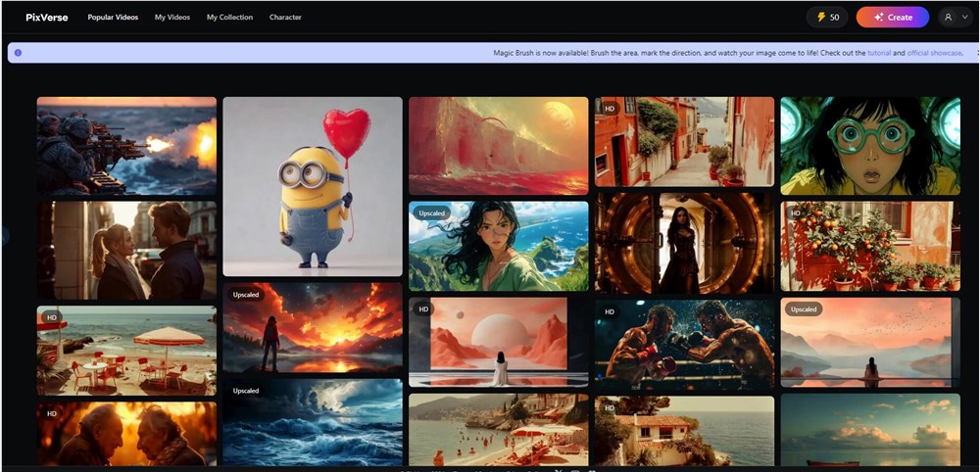Screen dimensions: 980x472
Task: Open the Popular Videos tab
Action: (x=113, y=17)
